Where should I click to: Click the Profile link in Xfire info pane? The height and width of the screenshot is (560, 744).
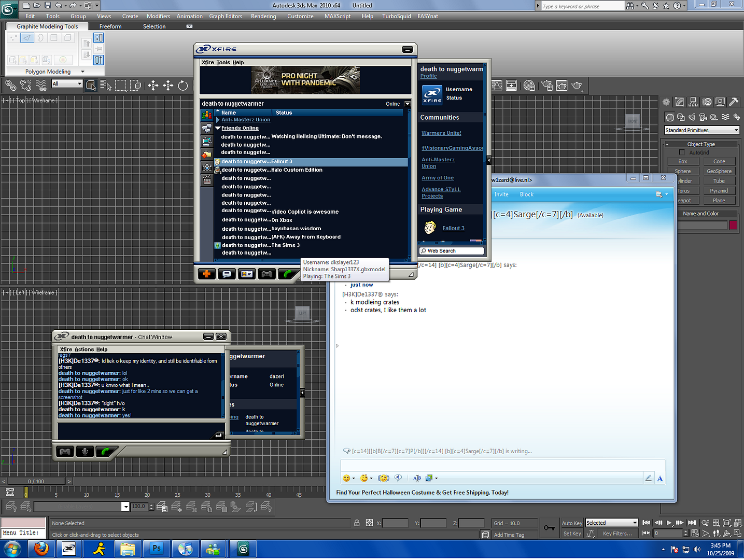click(x=428, y=76)
